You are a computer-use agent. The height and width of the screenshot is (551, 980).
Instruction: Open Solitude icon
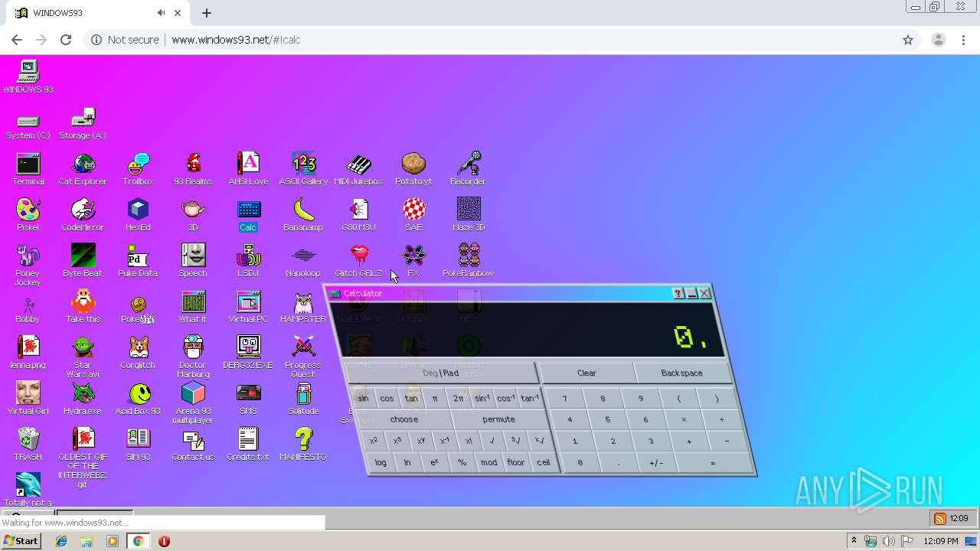tap(303, 399)
